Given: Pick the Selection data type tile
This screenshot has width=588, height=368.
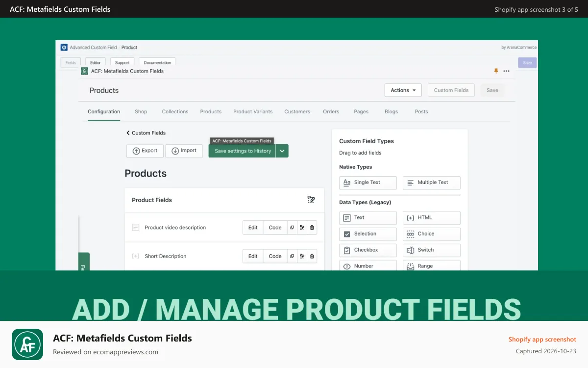Looking at the screenshot, I should [368, 234].
